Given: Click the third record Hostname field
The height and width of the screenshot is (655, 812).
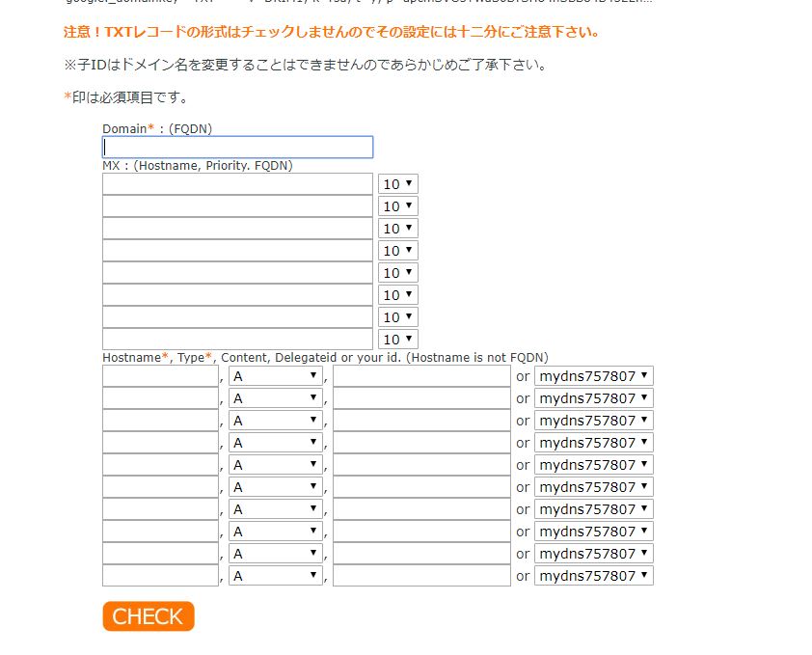Looking at the screenshot, I should [x=160, y=421].
